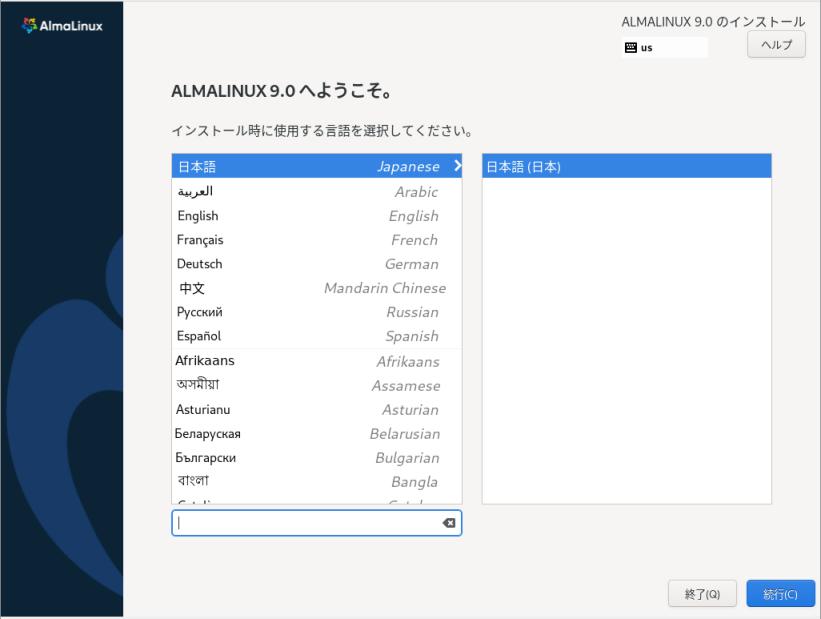Select the Afrikaans language row
The width and height of the screenshot is (821, 619).
[x=317, y=361]
